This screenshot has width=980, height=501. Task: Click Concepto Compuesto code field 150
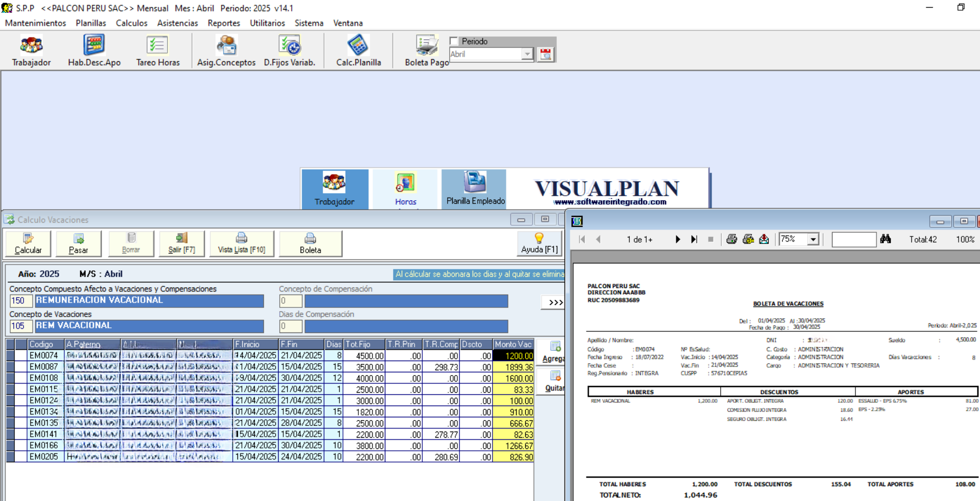pyautogui.click(x=21, y=301)
